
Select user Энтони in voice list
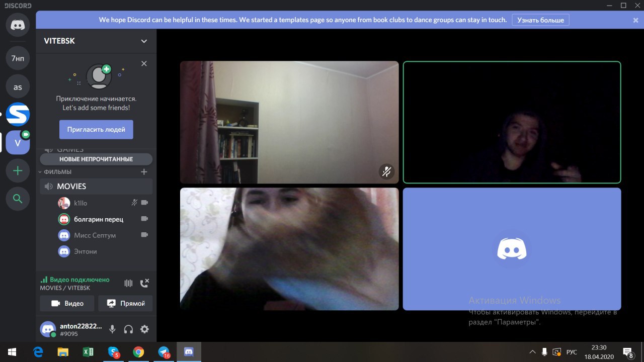tap(86, 251)
